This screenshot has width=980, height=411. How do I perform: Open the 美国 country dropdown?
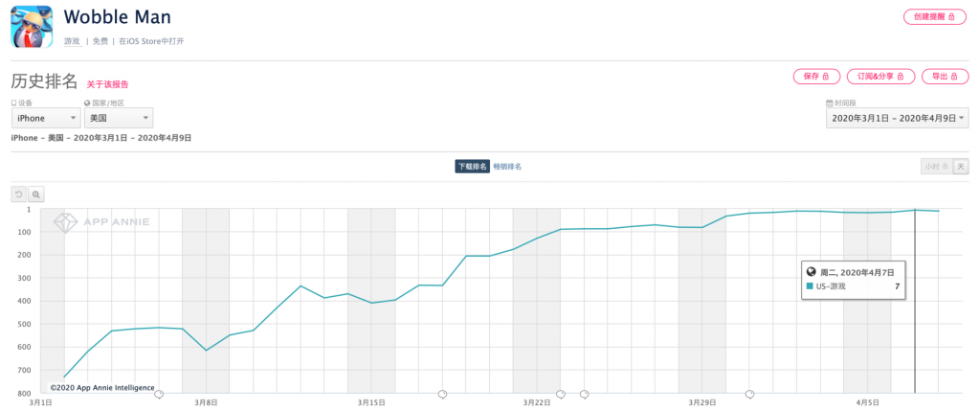click(118, 118)
